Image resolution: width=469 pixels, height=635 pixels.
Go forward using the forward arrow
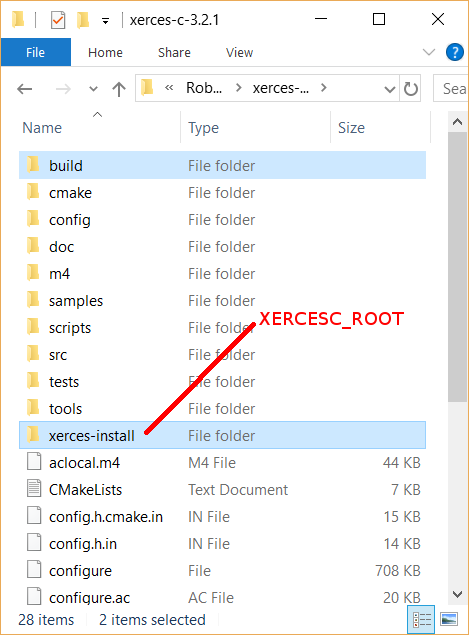[63, 89]
